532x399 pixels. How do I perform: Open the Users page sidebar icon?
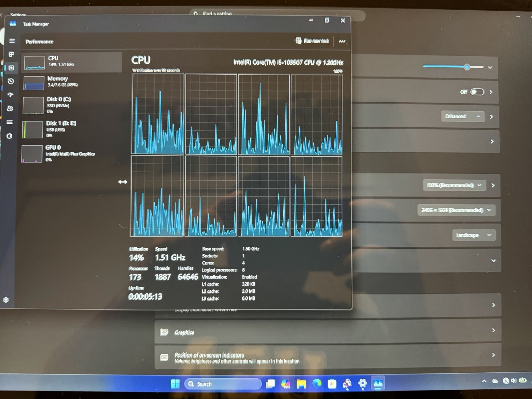coord(10,109)
